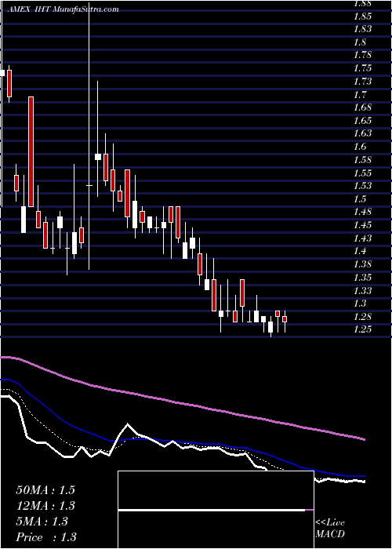Click the last red candlestick on the chart

285,319
